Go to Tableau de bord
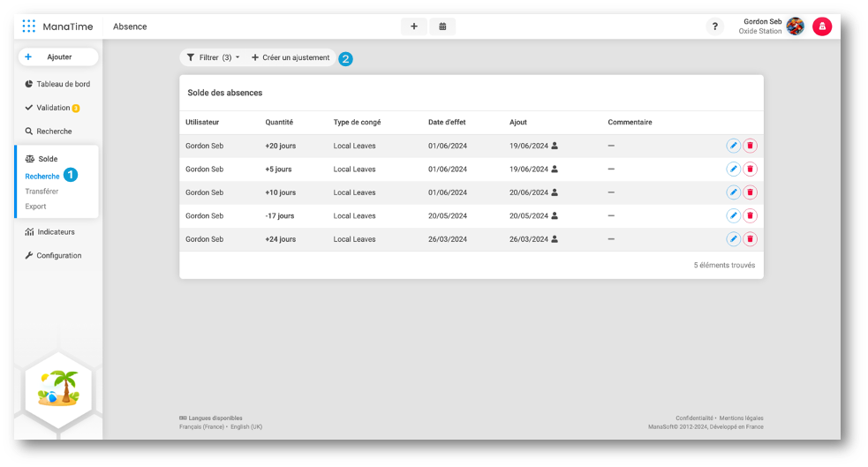Viewport: 868px width, 467px height. 62,85
